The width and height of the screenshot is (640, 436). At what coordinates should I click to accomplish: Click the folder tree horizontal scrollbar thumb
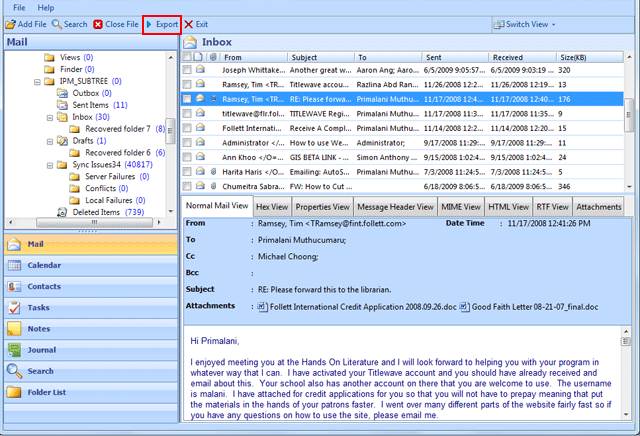coord(94,222)
